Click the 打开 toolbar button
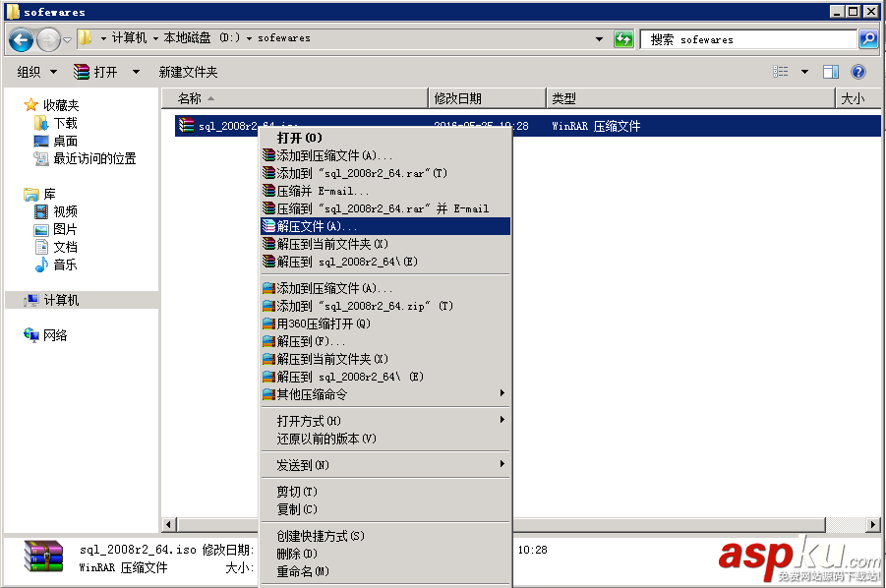Viewport: 886px width, 588px height. (96, 72)
